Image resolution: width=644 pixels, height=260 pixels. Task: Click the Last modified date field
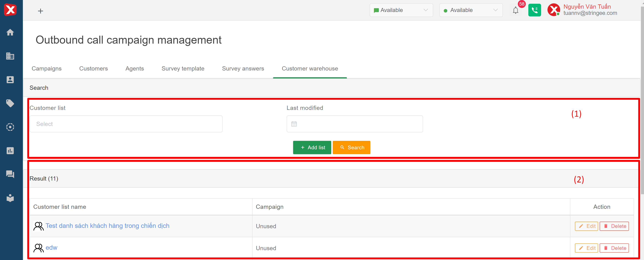point(354,124)
